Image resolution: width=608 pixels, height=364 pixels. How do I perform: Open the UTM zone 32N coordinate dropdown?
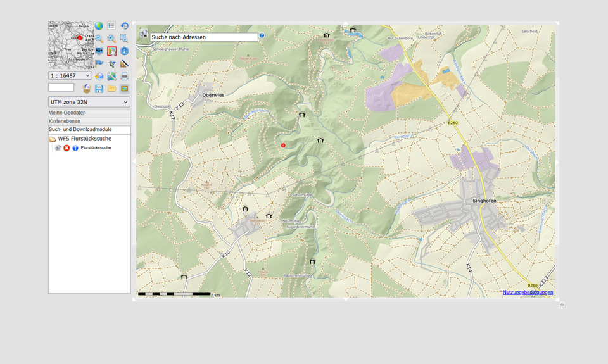pyautogui.click(x=89, y=102)
